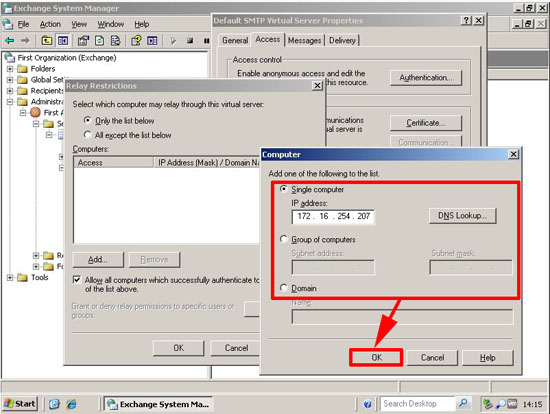Open the Properties toolbar icon
550x414 pixels.
click(83, 41)
